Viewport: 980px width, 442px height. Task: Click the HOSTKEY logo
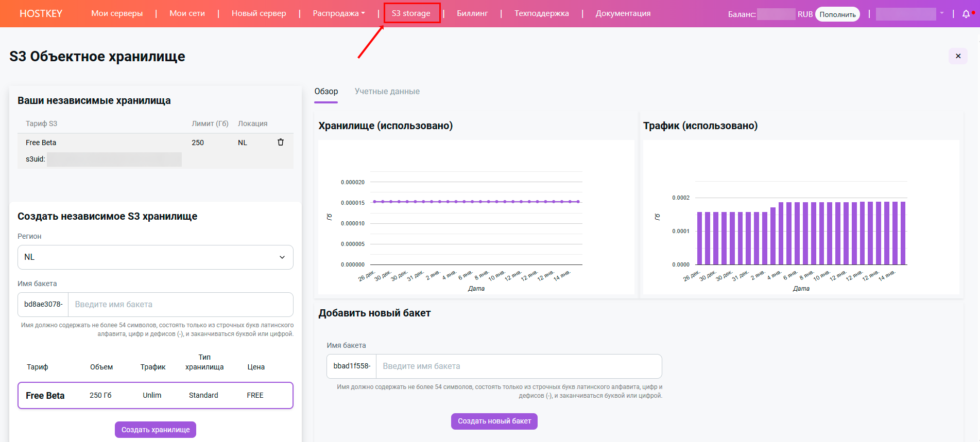pyautogui.click(x=41, y=13)
